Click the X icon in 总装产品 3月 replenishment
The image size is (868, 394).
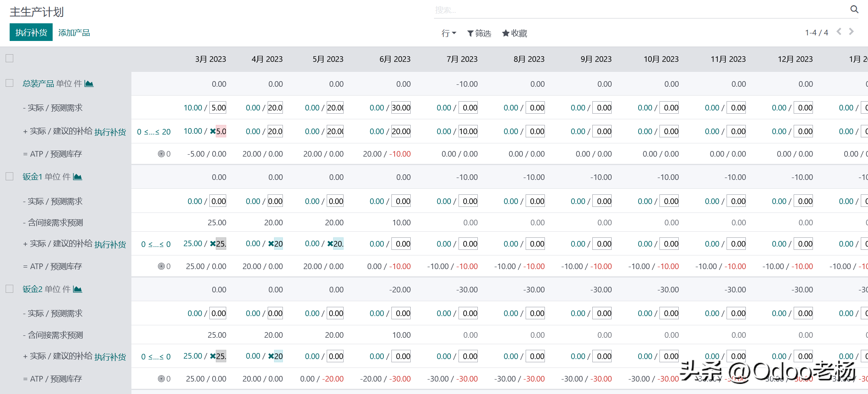(213, 131)
